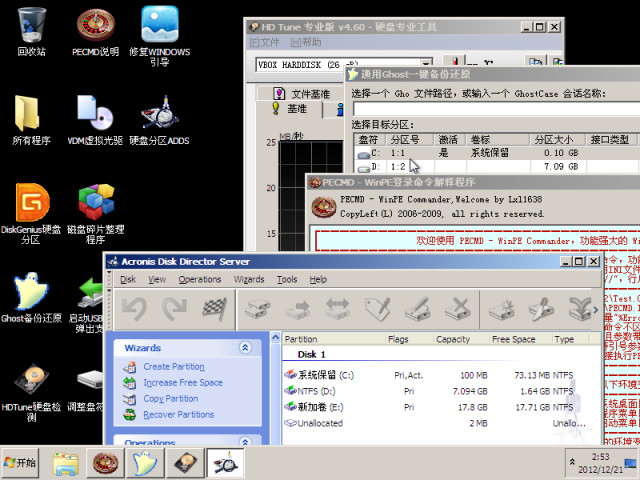640x480 pixels.
Task: Launch Ghost备份还原 desktop shortcut
Action: [x=31, y=298]
